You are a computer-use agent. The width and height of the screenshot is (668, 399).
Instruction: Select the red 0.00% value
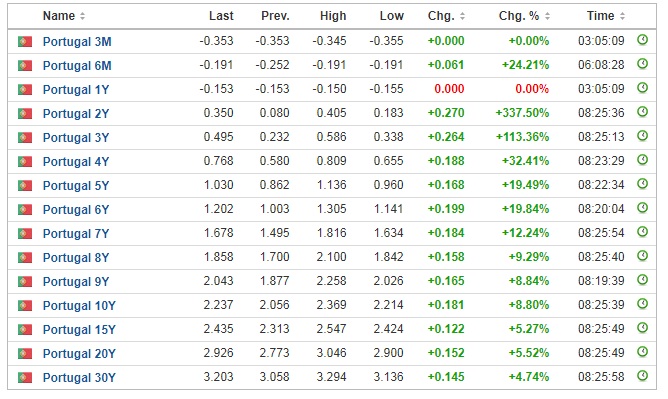[532, 89]
